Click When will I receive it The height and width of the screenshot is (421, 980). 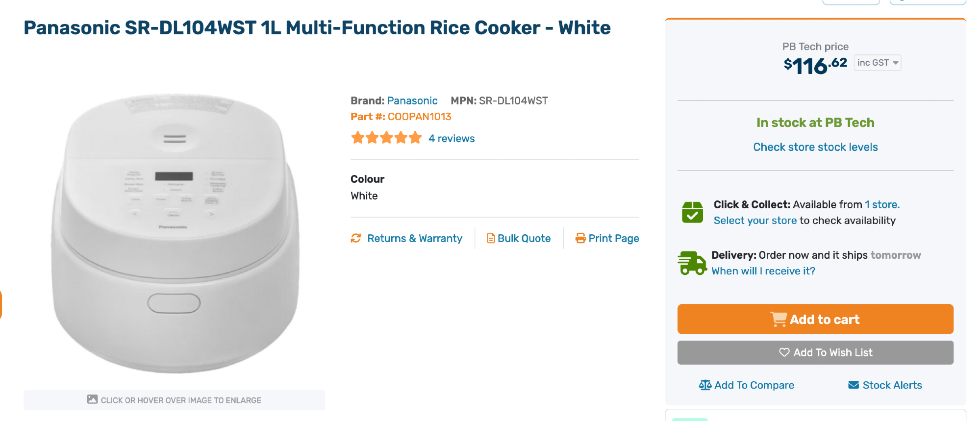[x=763, y=271]
